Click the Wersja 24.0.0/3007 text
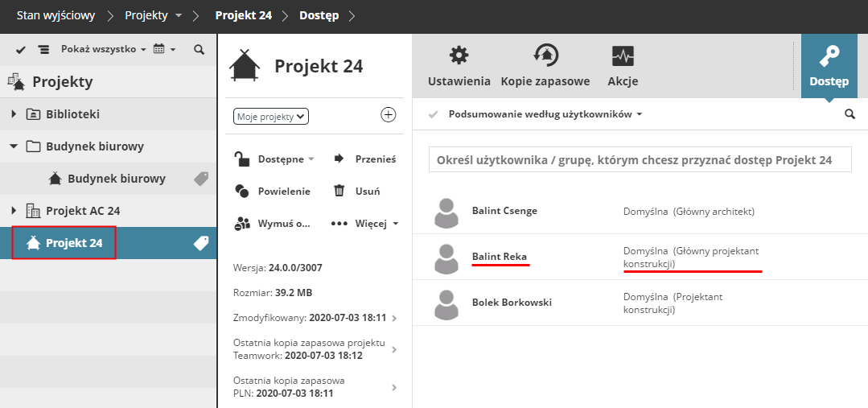 click(278, 268)
